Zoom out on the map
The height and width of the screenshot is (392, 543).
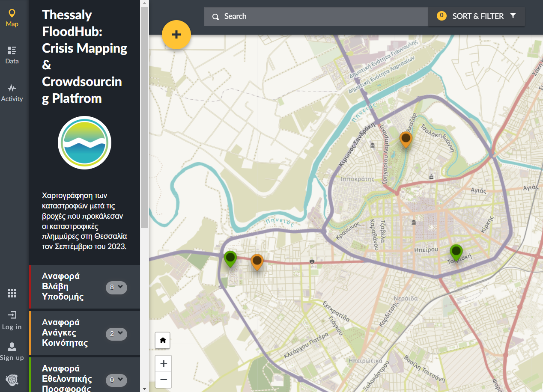163,380
